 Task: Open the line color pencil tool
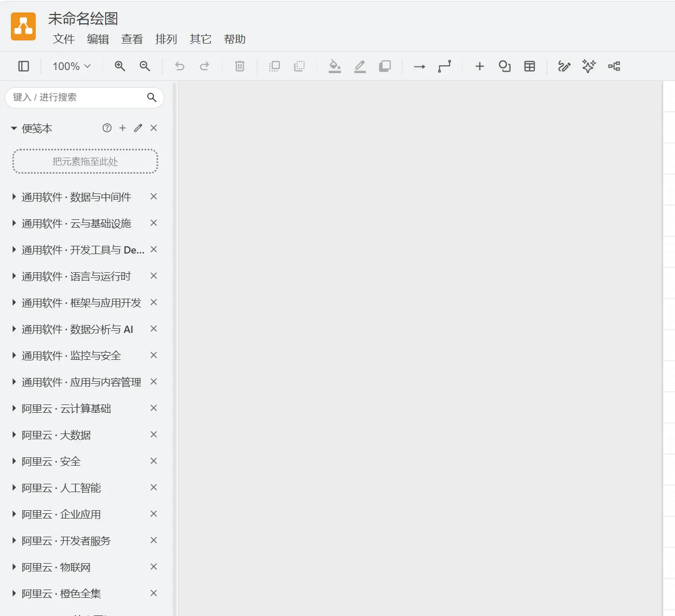[x=360, y=66]
